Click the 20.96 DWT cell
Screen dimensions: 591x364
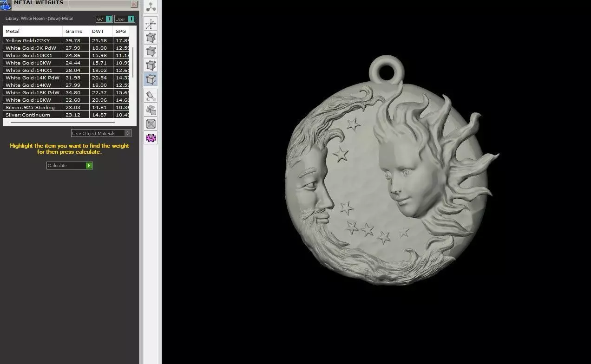101,100
